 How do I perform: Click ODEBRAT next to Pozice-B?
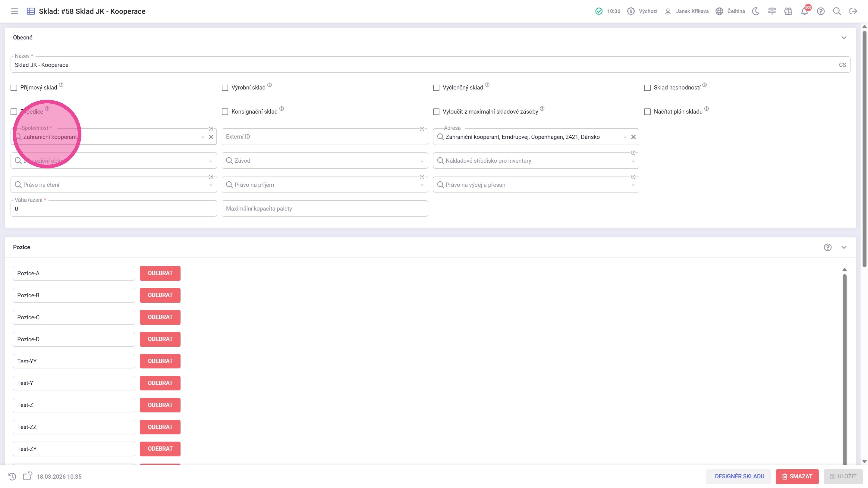pyautogui.click(x=160, y=295)
